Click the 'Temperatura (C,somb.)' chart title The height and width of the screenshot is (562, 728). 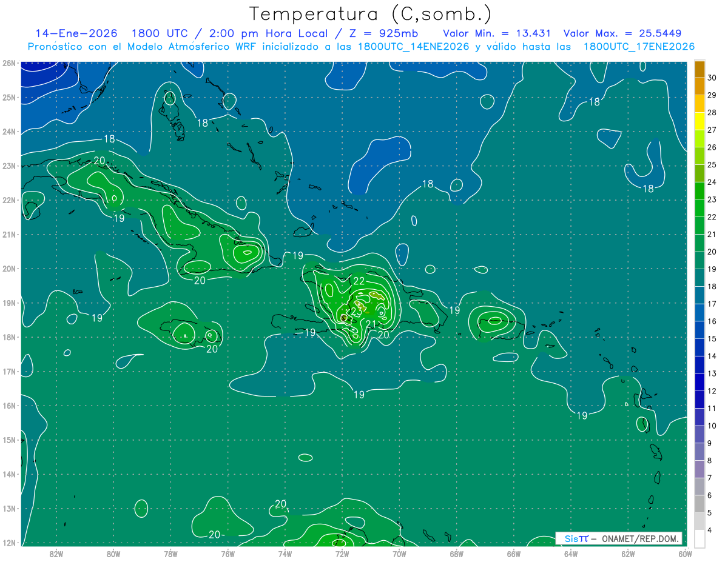(x=371, y=14)
